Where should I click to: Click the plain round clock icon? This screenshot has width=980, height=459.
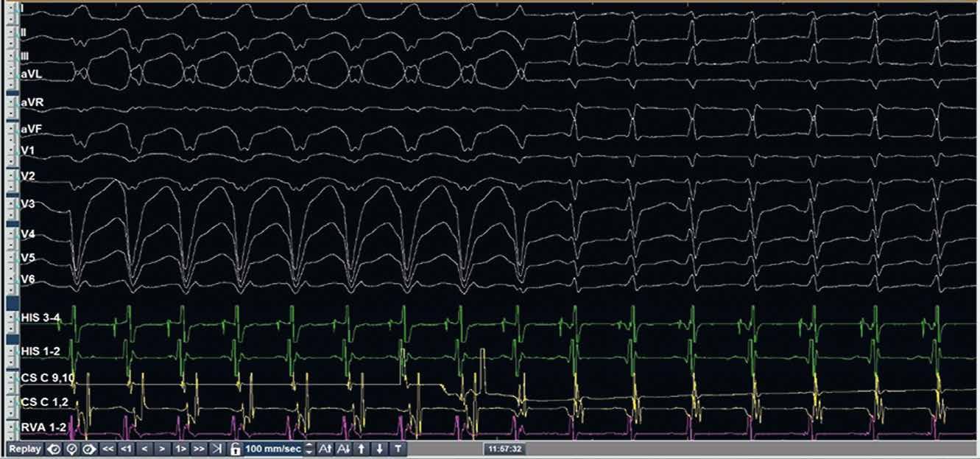(71, 449)
